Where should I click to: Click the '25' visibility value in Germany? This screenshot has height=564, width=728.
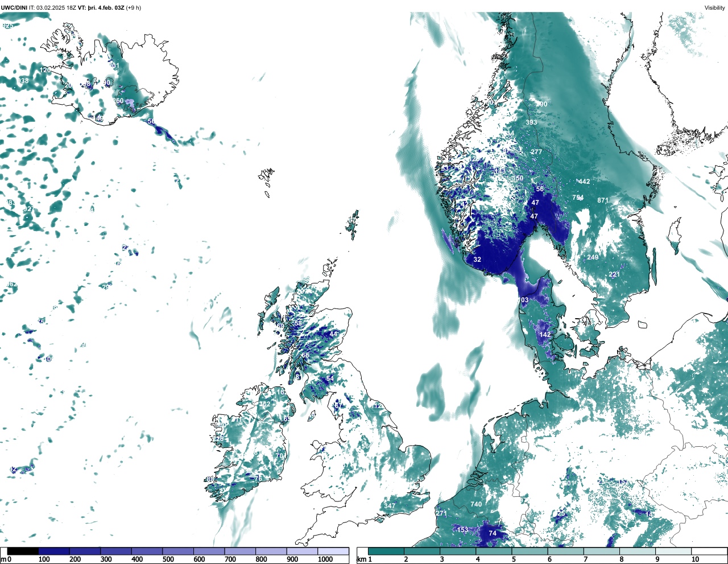[561, 513]
